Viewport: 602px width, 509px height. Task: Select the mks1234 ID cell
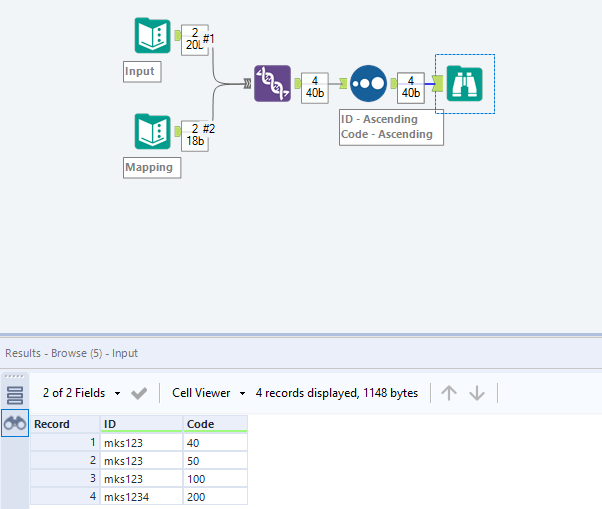[x=141, y=496]
